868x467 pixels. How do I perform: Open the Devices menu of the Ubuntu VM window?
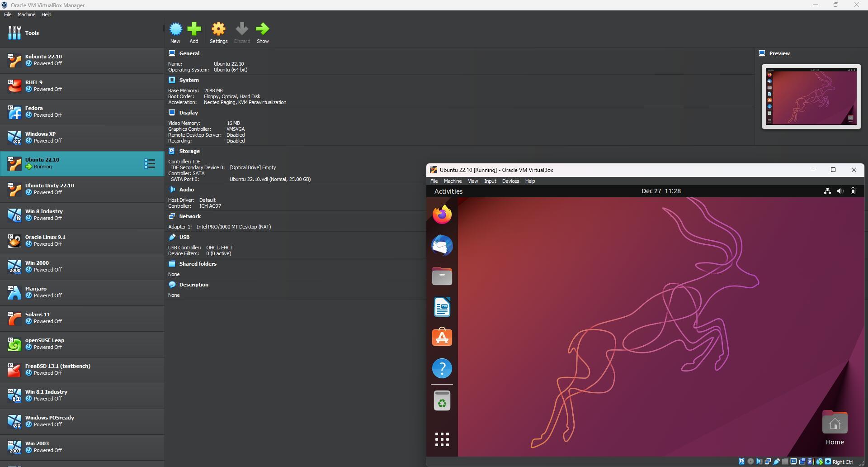pos(510,181)
